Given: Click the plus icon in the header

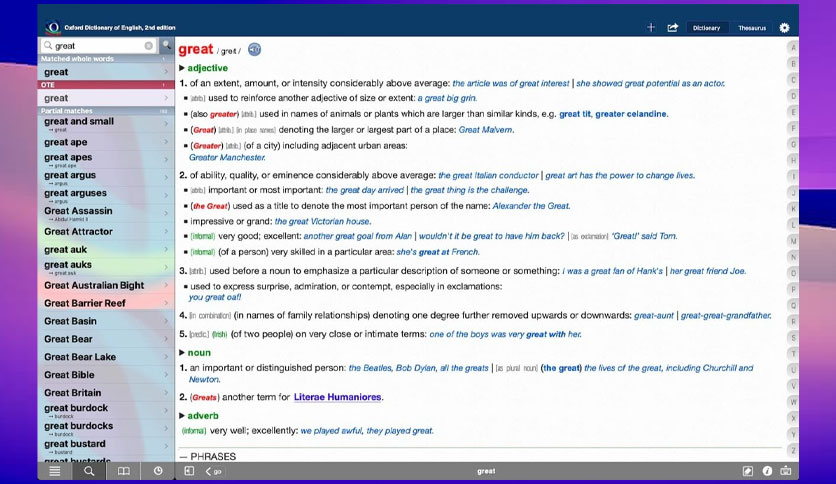Looking at the screenshot, I should pos(650,28).
